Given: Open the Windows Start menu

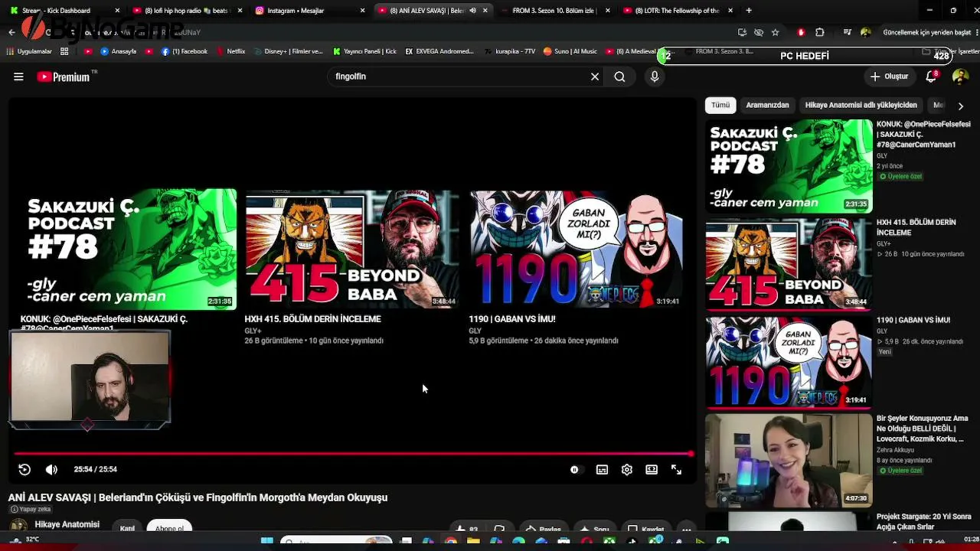Looking at the screenshot, I should click(266, 542).
